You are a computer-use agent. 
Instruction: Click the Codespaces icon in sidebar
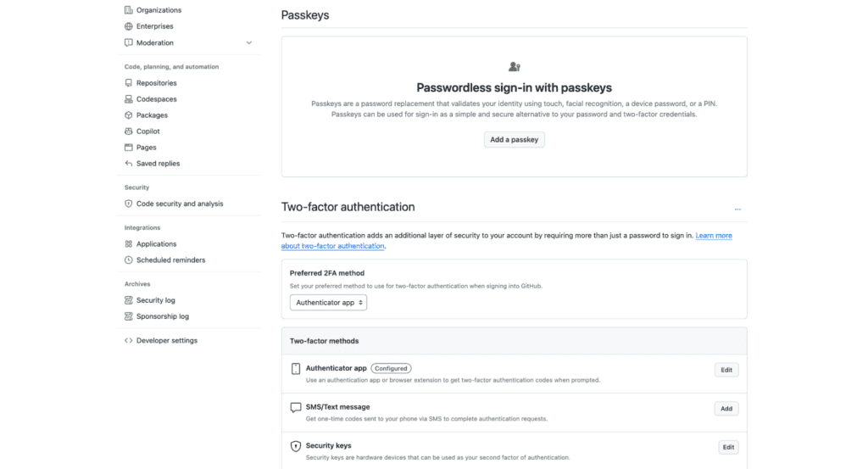tap(129, 99)
